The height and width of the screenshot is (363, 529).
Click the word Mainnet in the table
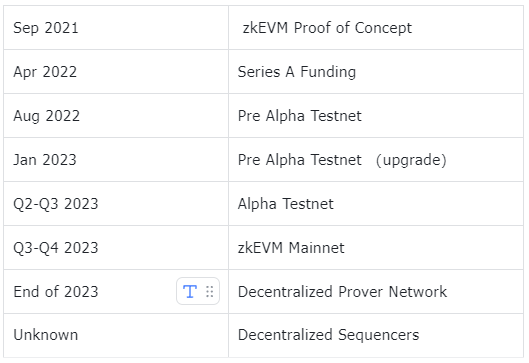316,248
